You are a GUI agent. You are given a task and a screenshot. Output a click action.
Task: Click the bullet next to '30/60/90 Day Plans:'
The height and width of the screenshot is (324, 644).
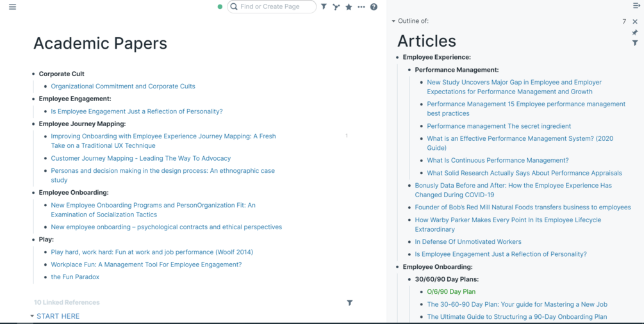tap(409, 279)
